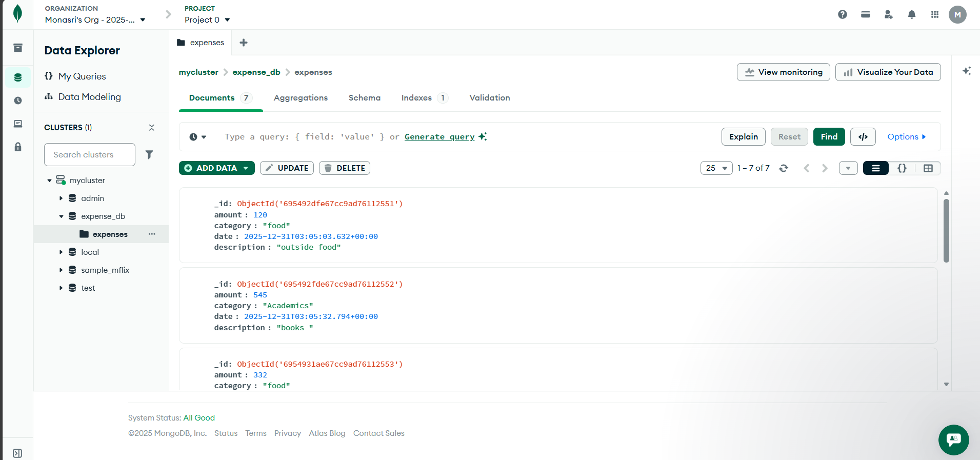Click the mycluster breadcrumb
Screen dimensions: 980x460
pyautogui.click(x=198, y=72)
